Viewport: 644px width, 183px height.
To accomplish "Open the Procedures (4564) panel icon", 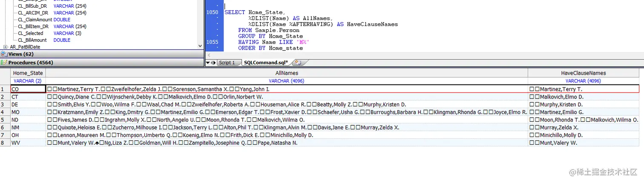I will (x=4, y=63).
